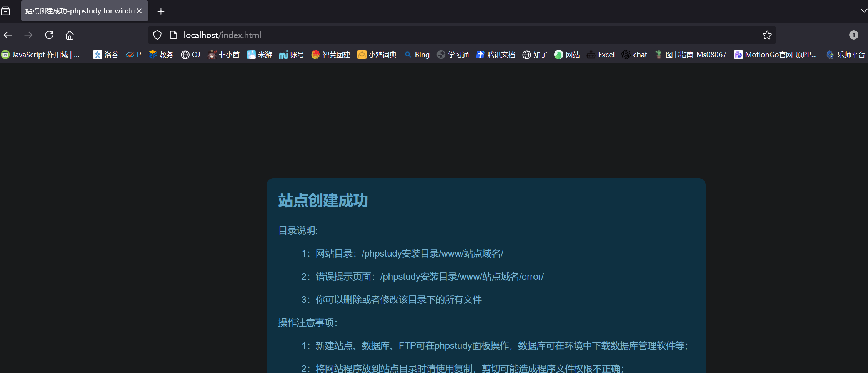Open the 小鸡词典 bookmark
Screen dimensions: 868x373
click(377, 55)
